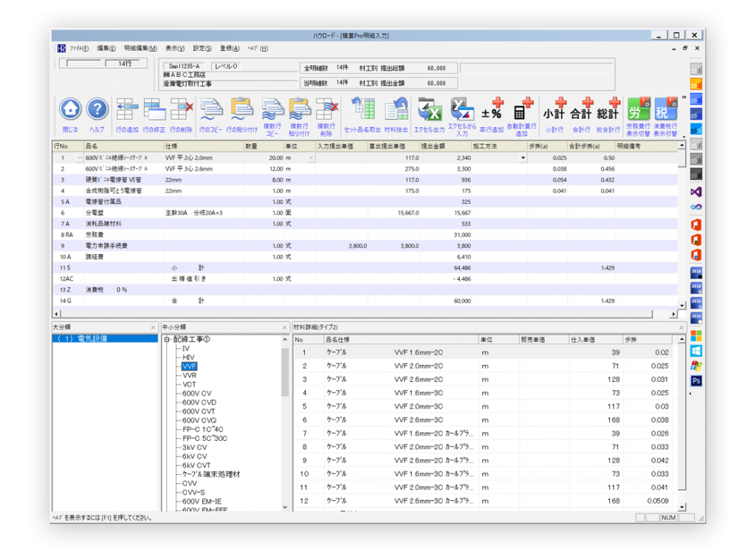This screenshot has height=551, width=756.
Task: Toggle 消費税行 display
Action: click(x=666, y=111)
